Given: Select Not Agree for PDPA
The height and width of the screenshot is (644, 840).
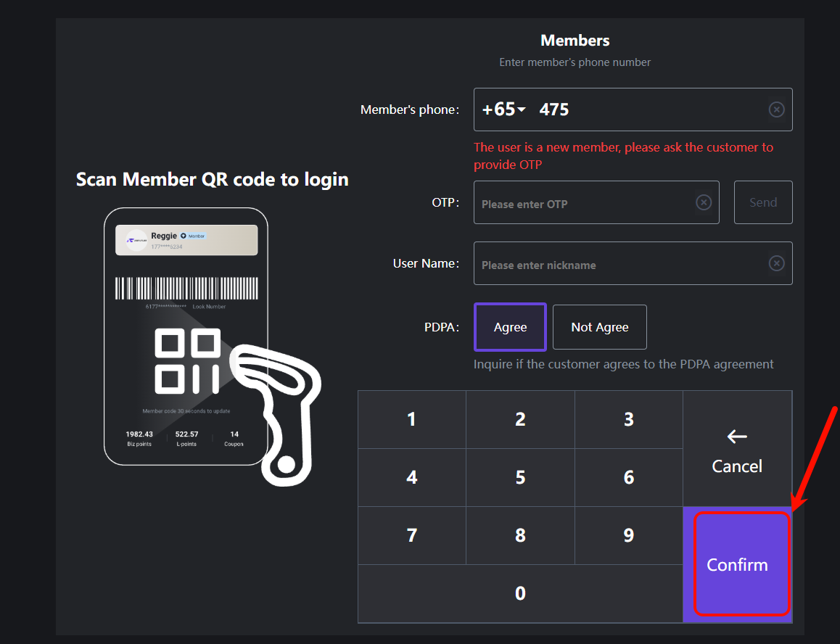Looking at the screenshot, I should (599, 327).
